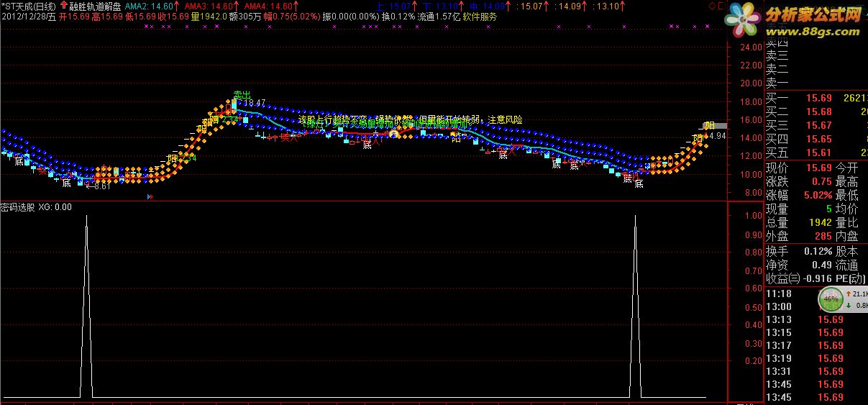Click the 11:18 trade tick row
868x405 pixels.
816,293
